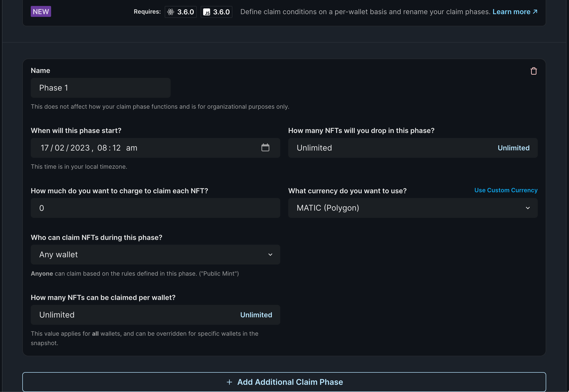The height and width of the screenshot is (392, 569).
Task: Click the chevron on currency selector
Action: (528, 208)
